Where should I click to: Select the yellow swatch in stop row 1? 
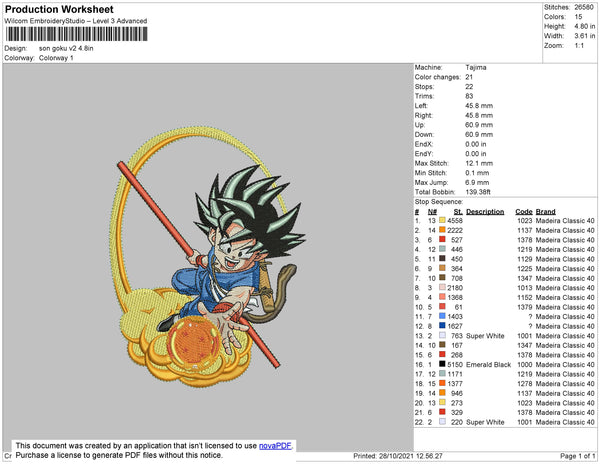pos(442,220)
